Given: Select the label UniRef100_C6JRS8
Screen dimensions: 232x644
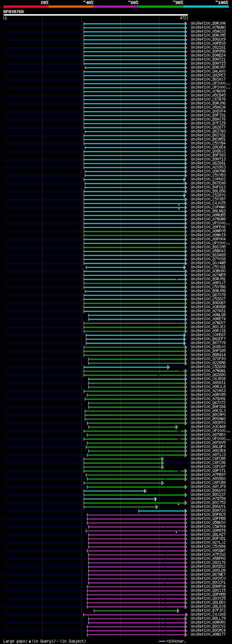Looking at the screenshot, I should tap(208, 379).
